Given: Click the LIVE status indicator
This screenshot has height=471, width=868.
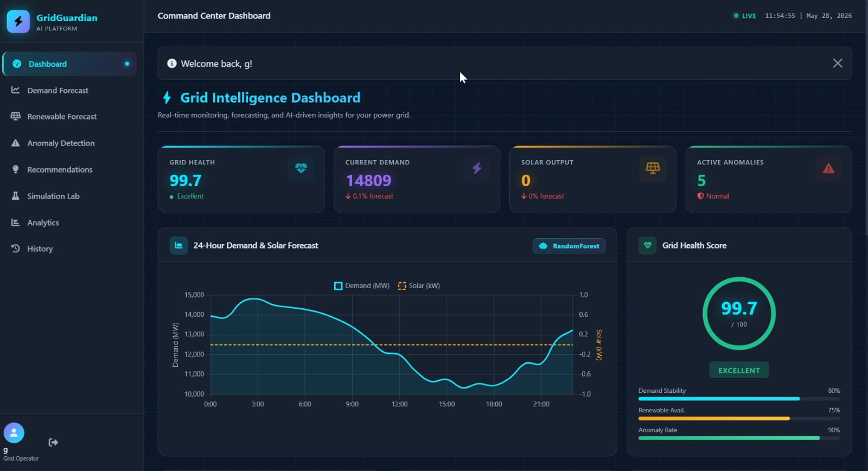Looking at the screenshot, I should tap(744, 16).
